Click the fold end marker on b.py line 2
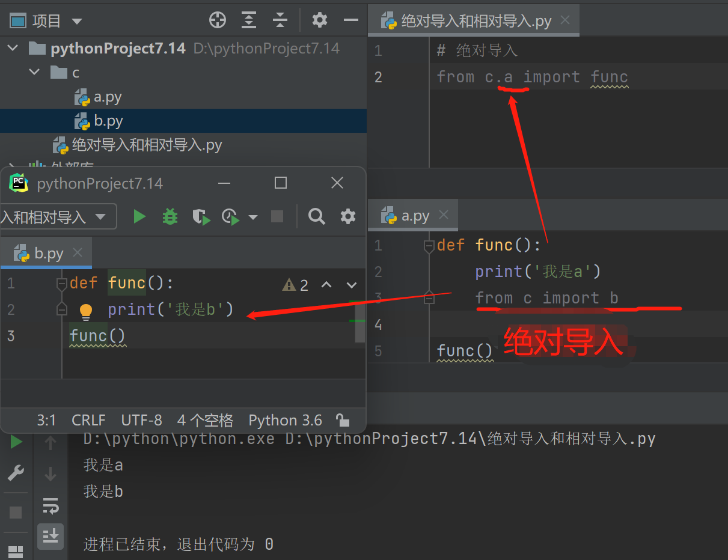Image resolution: width=728 pixels, height=560 pixels. (x=61, y=309)
